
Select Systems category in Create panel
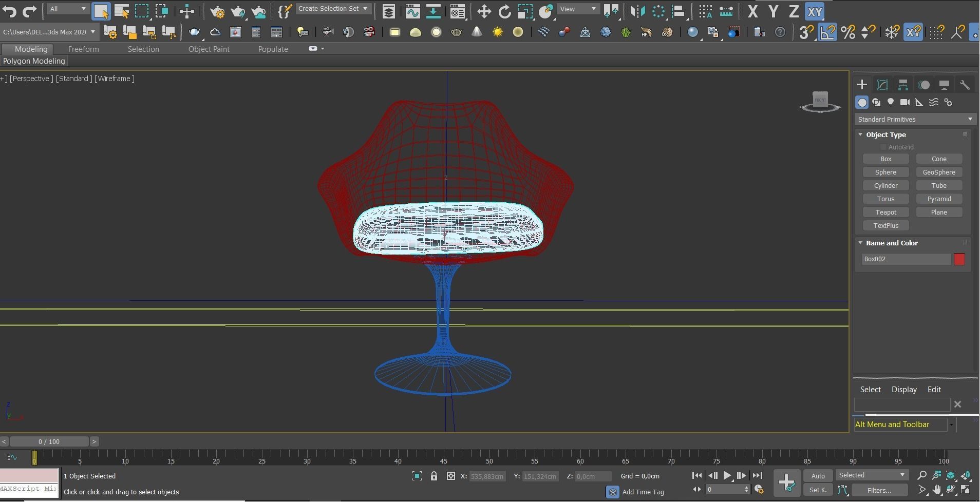948,102
